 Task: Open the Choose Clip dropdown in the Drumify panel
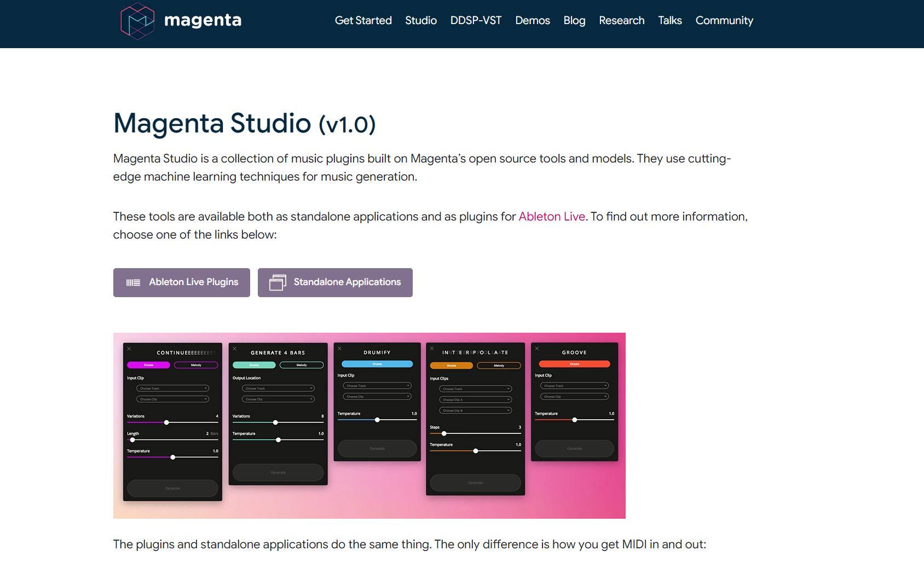pos(377,397)
